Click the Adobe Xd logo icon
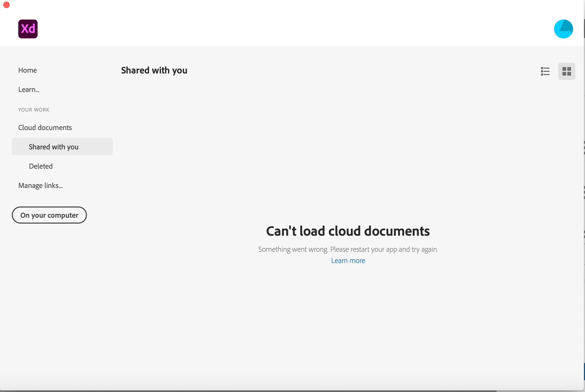The image size is (585, 392). click(28, 29)
